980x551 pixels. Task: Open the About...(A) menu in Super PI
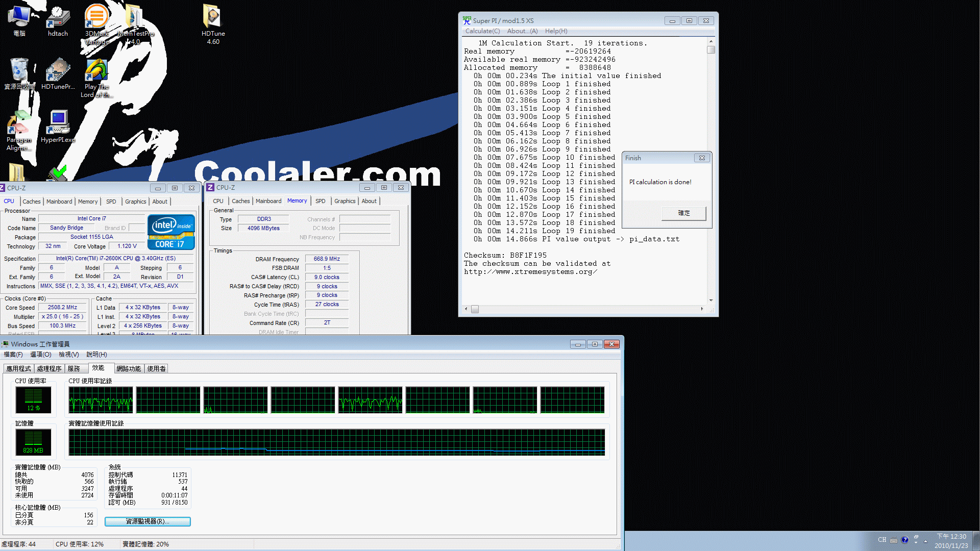[x=522, y=31]
